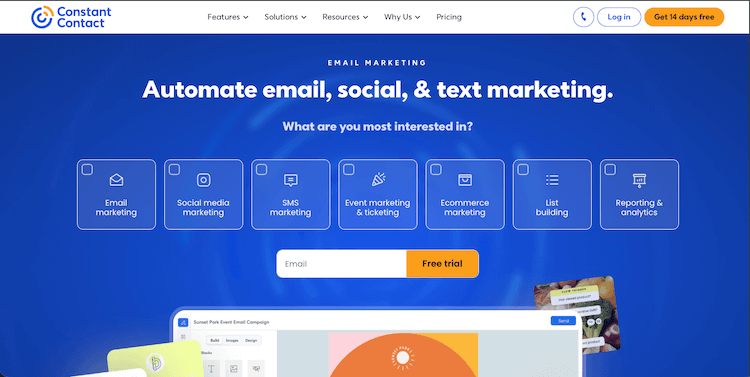Switch to the Design tab in editor preview
The width and height of the screenshot is (750, 377).
pos(251,341)
